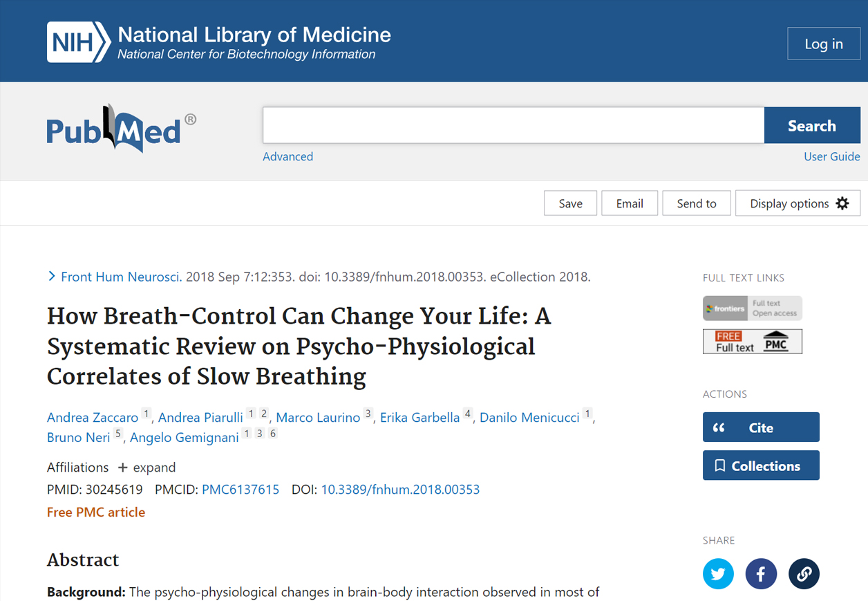The image size is (868, 601).
Task: Open the Send to menu
Action: point(697,203)
